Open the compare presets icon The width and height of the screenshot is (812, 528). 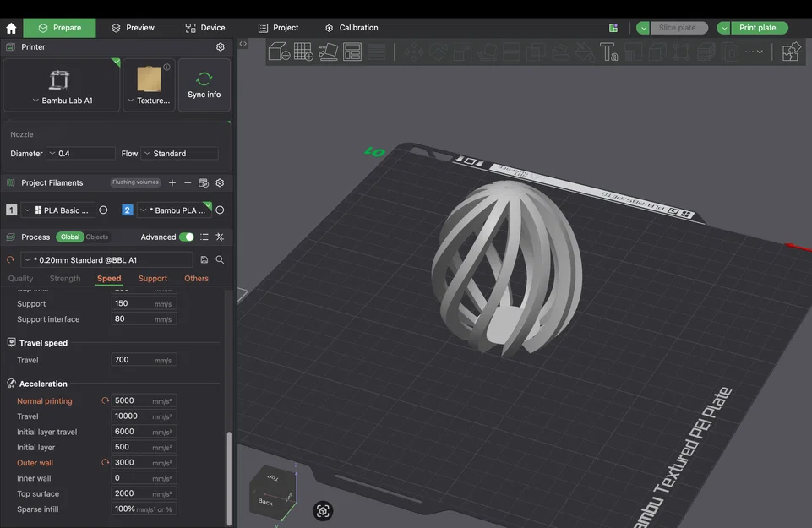click(220, 237)
